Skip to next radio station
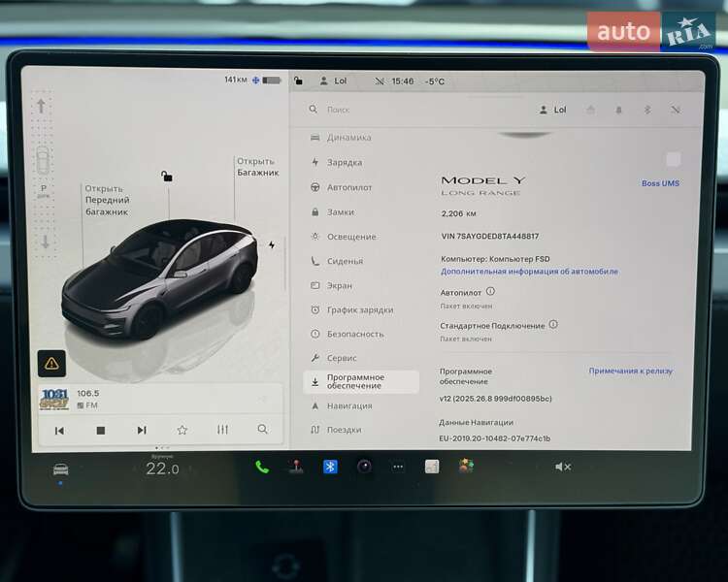Screen dimensions: 728x582 pos(142,431)
